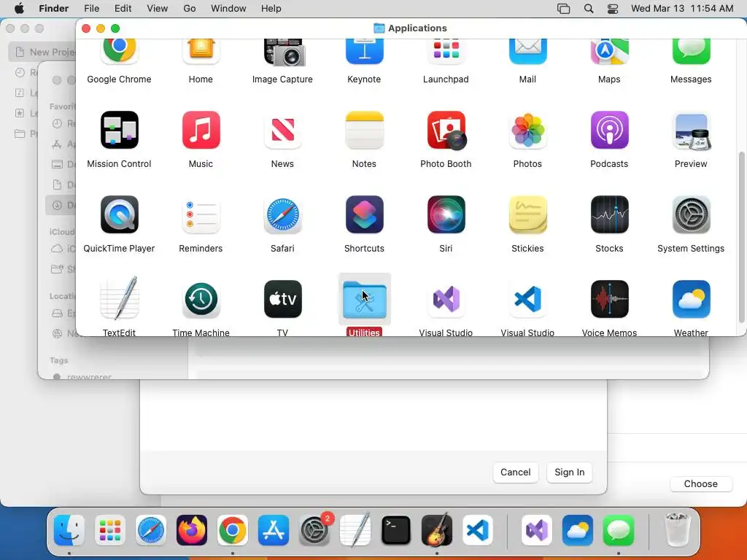747x560 pixels.
Task: Open Launchpad from the Dock
Action: [110, 530]
